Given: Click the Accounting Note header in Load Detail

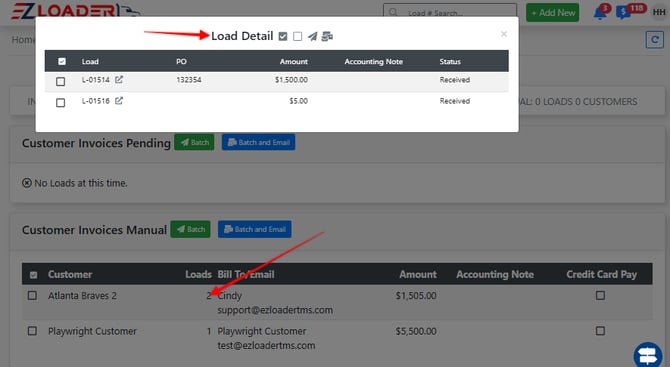Looking at the screenshot, I should pyautogui.click(x=373, y=62).
